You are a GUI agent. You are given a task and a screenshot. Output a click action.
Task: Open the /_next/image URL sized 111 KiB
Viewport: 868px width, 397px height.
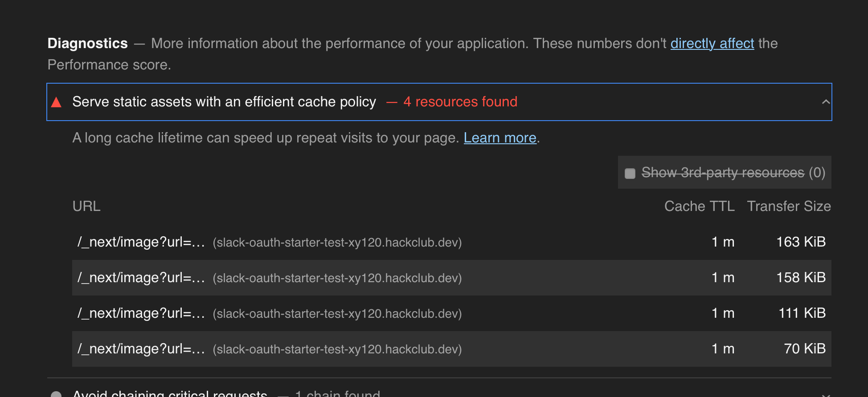141,313
